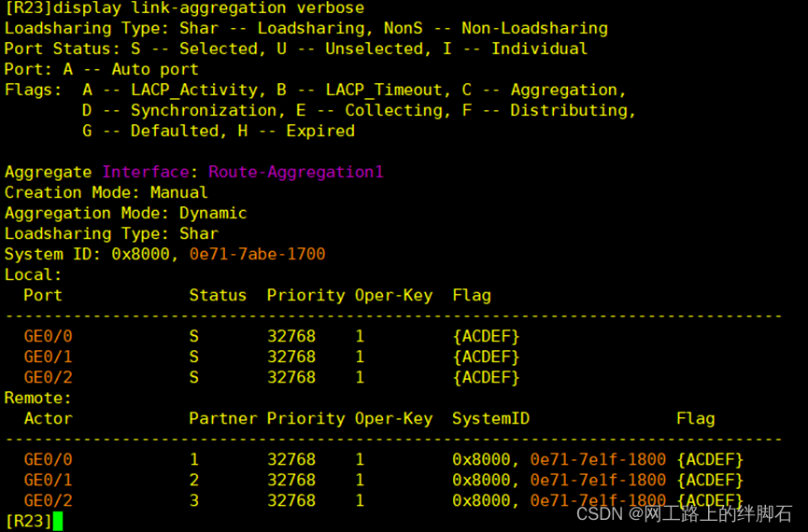Click the {ACDEF} flag in local GE0/0 row

(486, 336)
